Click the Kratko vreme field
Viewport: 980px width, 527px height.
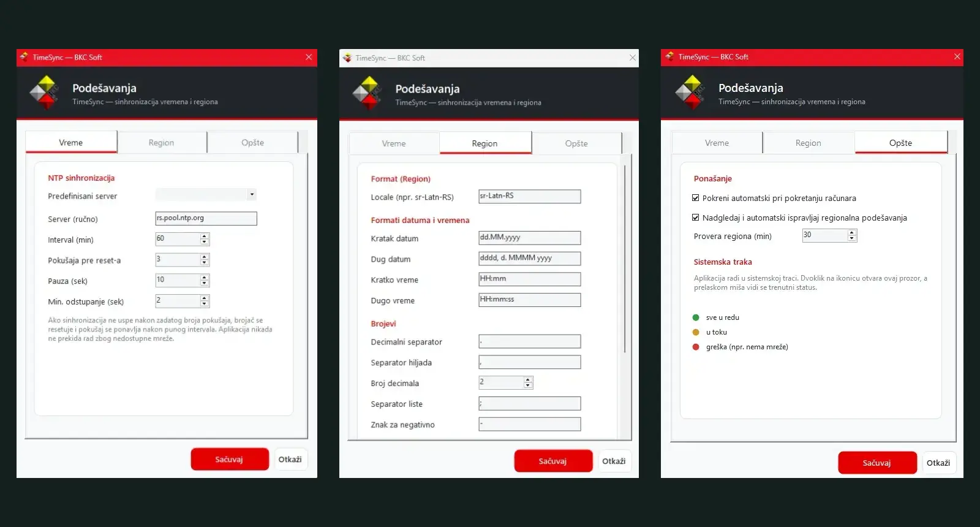(x=530, y=279)
